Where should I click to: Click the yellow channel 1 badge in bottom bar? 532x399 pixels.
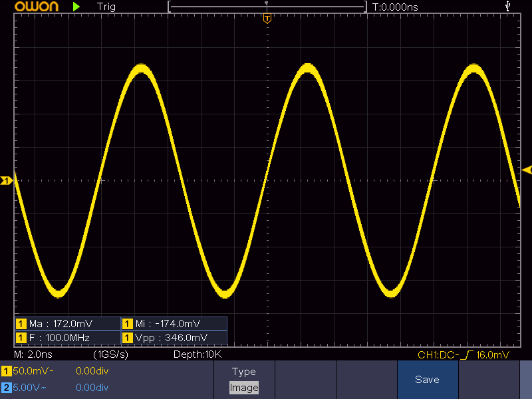tap(7, 371)
